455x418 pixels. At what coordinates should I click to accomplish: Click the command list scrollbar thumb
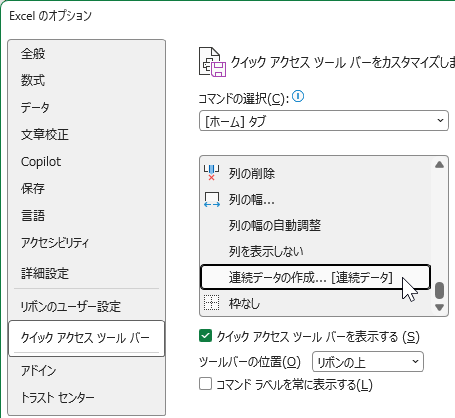tap(439, 290)
